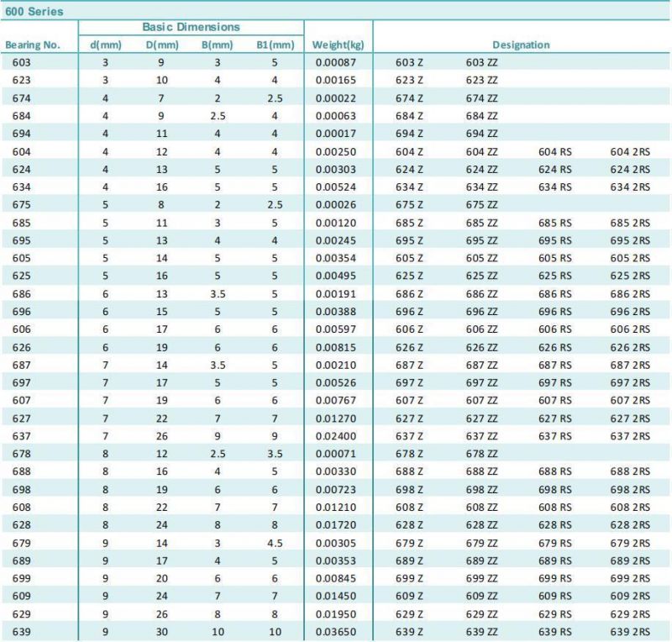
Task: Click the 4.5 value in row 679
Action: tap(275, 544)
